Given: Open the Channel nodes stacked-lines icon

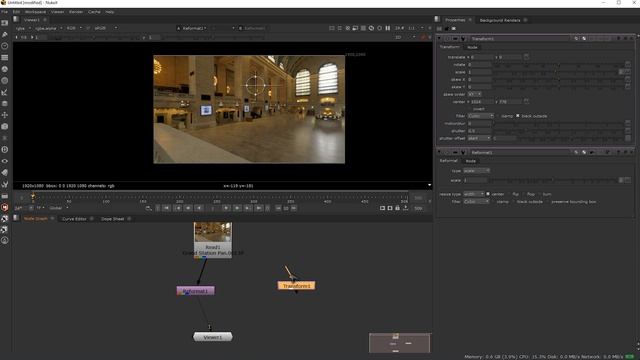Looking at the screenshot, I should [4, 58].
